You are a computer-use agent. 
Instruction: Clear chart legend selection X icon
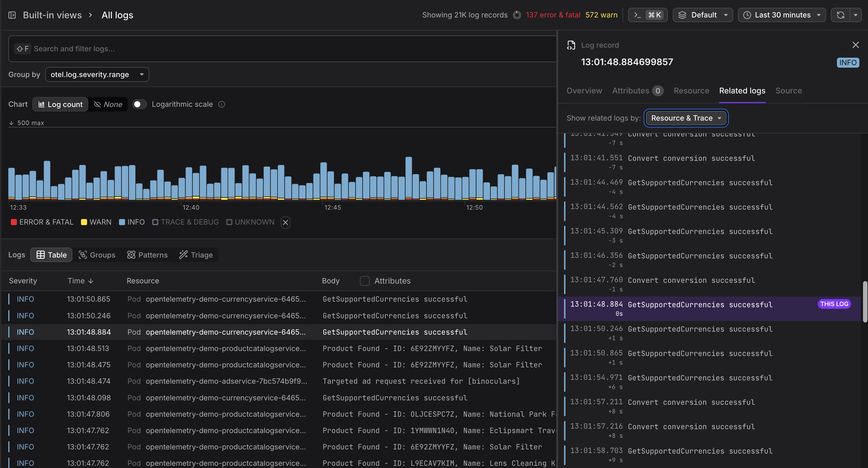[285, 222]
